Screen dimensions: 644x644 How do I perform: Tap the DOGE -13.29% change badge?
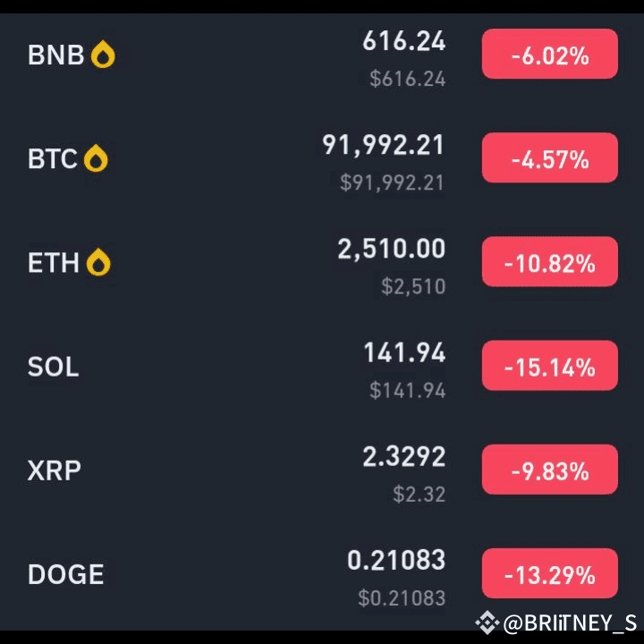[x=550, y=573]
